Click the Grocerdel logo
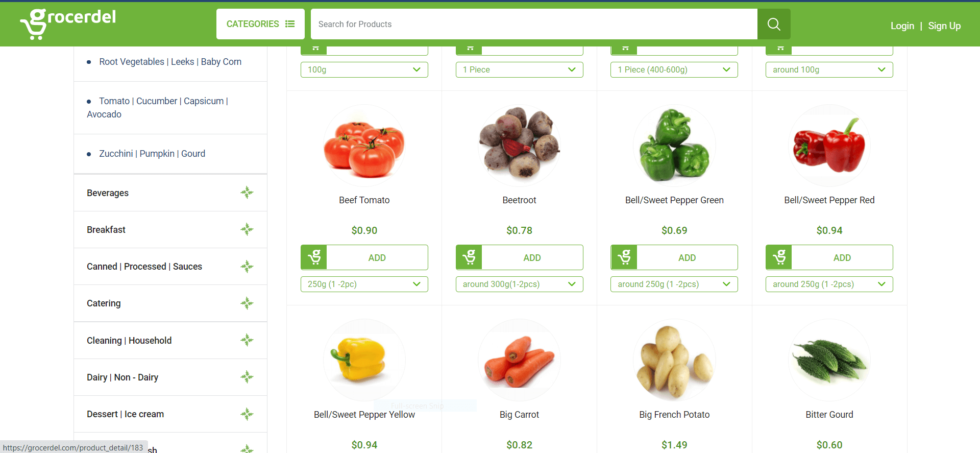980x453 pixels. [x=68, y=23]
